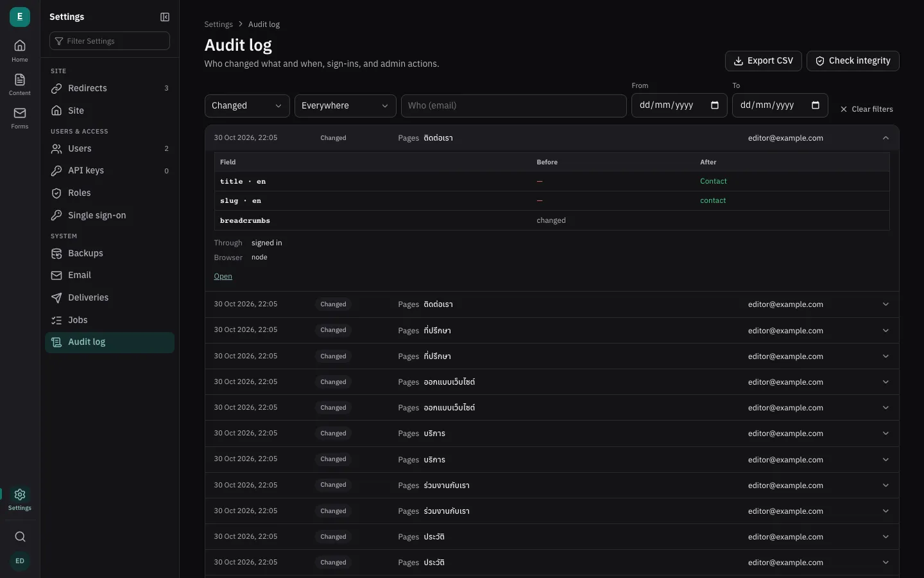Viewport: 924px width, 578px height.
Task: Open Redirects via its link icon
Action: point(56,89)
